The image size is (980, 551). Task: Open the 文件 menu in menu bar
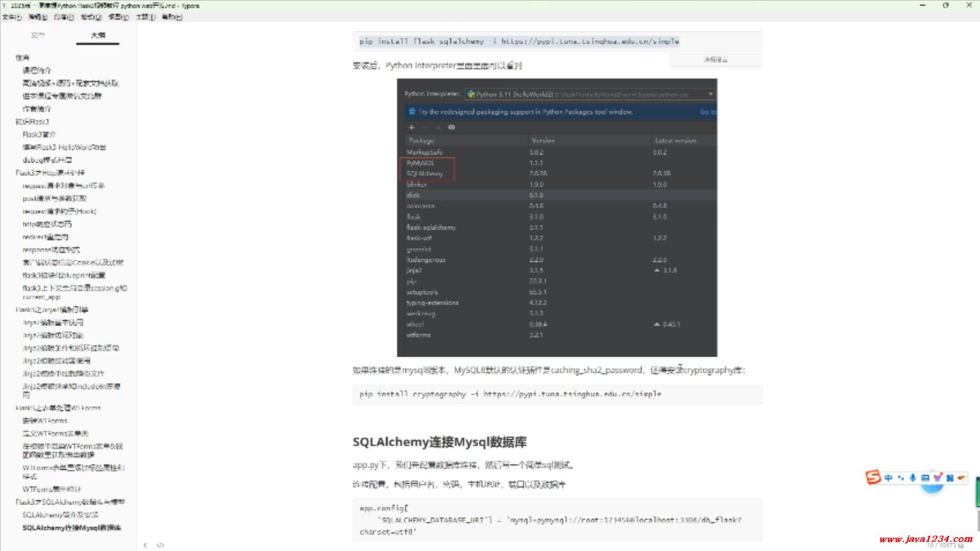[11, 17]
